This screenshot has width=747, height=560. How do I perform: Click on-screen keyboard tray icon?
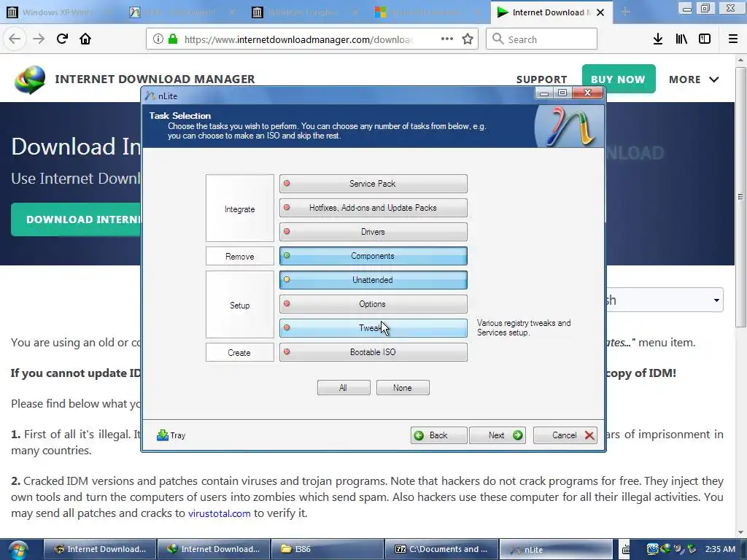[625, 550]
